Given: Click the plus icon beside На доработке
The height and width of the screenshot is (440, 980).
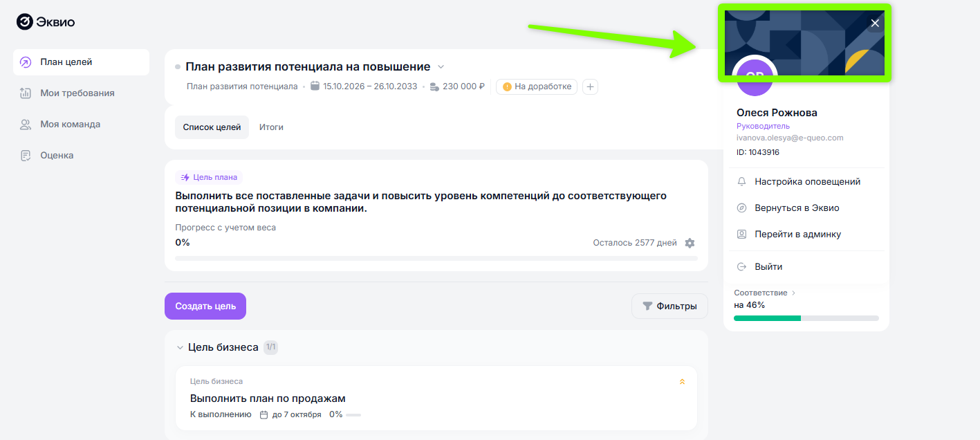Looking at the screenshot, I should click(x=590, y=86).
